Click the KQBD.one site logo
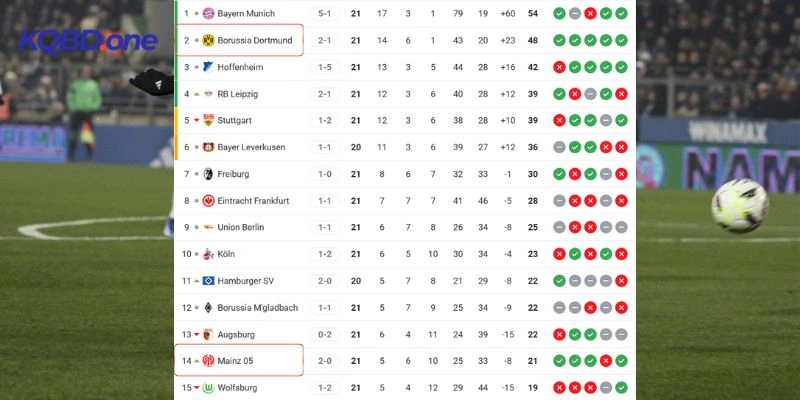This screenshot has height=400, width=800. [x=89, y=42]
